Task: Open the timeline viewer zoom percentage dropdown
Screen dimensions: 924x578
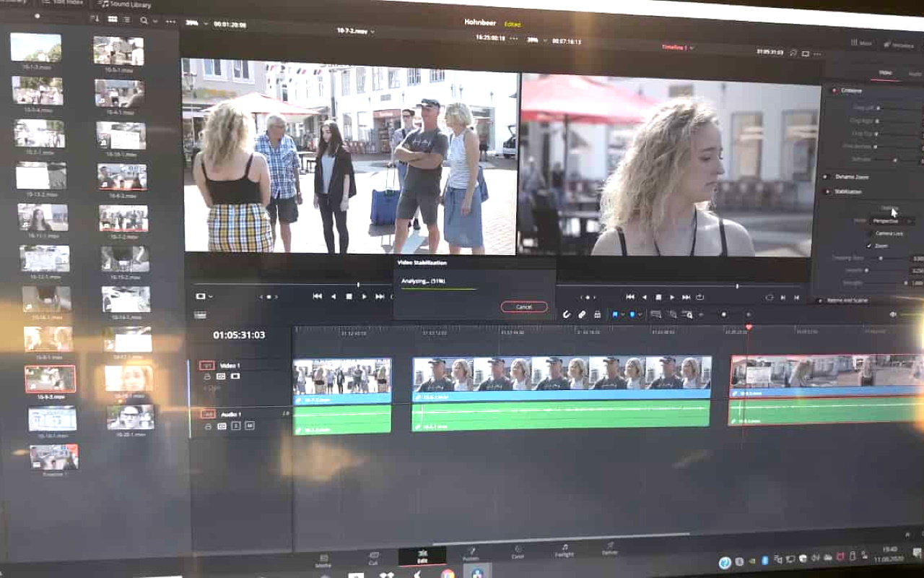Action: click(536, 40)
